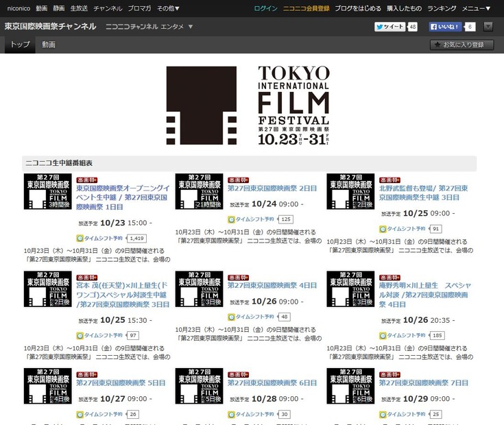Image resolution: width=504 pixels, height=425 pixels.
Task: Expand the ニコニコチャンネル エンタメ dropdown arrow
Action: point(191,27)
